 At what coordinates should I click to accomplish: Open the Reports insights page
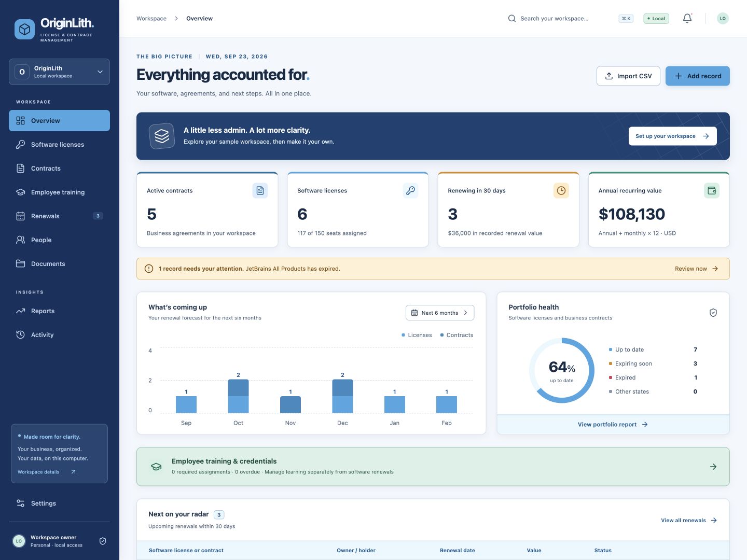point(59,311)
